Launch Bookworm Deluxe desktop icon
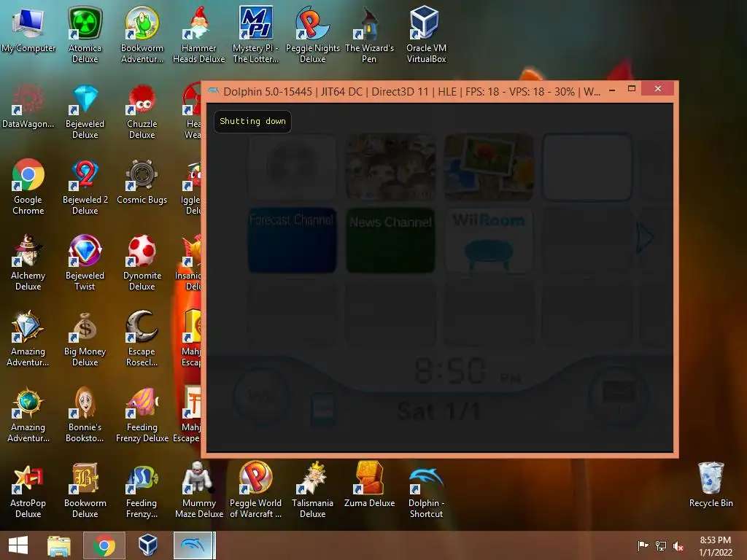This screenshot has height=560, width=747. point(85,490)
